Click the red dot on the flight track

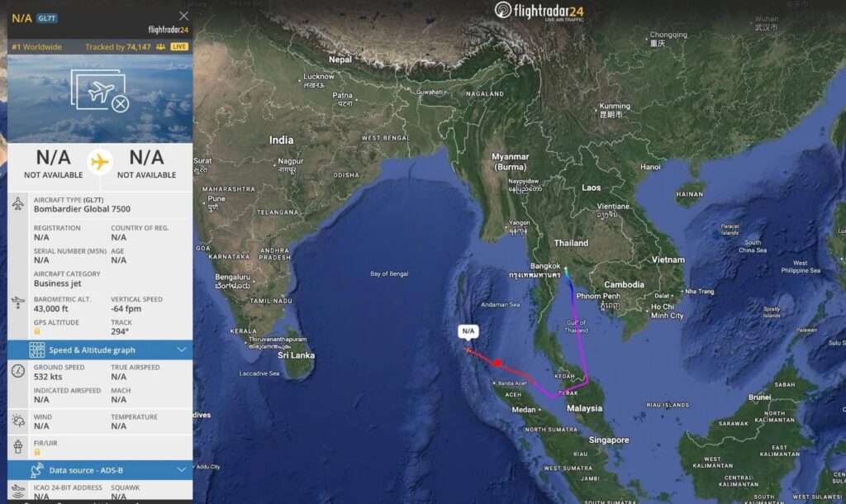(497, 363)
